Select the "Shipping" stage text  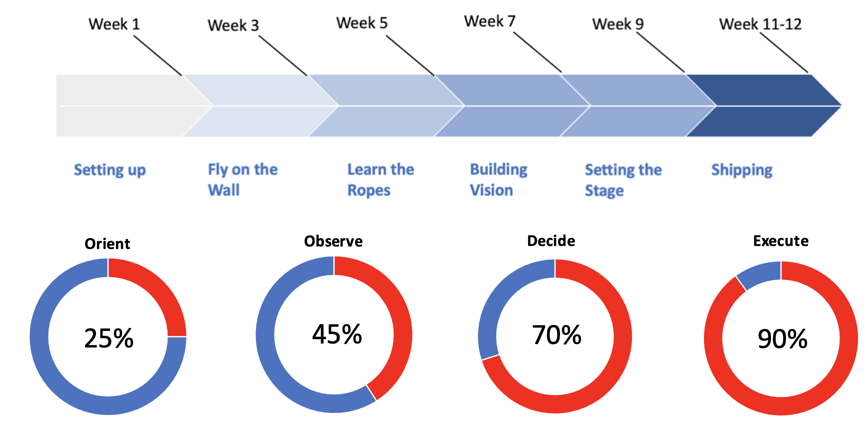(742, 170)
